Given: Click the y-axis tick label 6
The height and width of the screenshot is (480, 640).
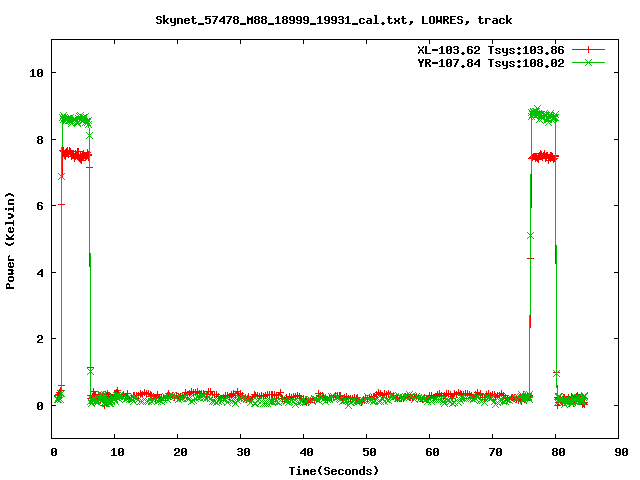Looking at the screenshot, I should (40, 206).
